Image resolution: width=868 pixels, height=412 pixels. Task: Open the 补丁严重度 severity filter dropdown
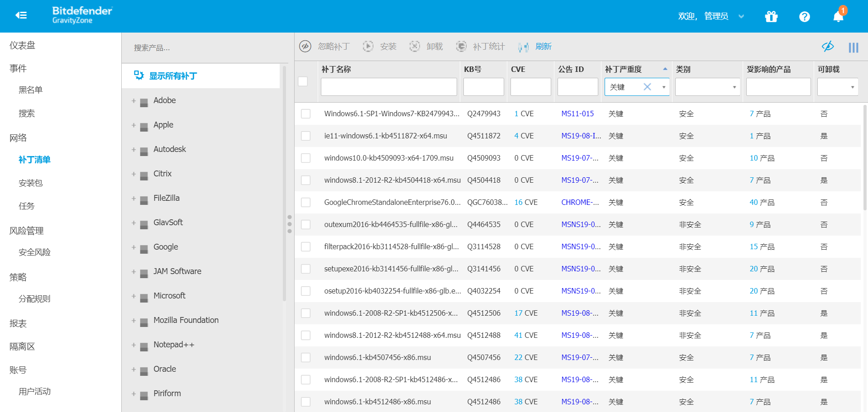pos(664,87)
